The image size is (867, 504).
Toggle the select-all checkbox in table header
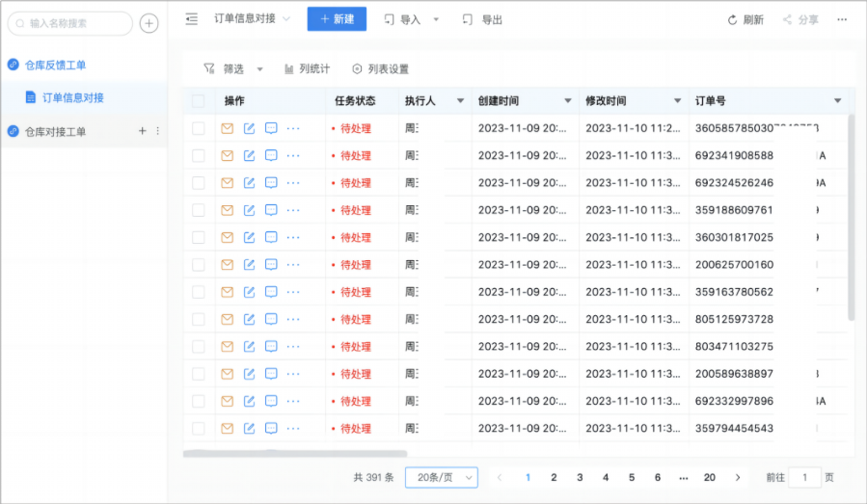(198, 101)
